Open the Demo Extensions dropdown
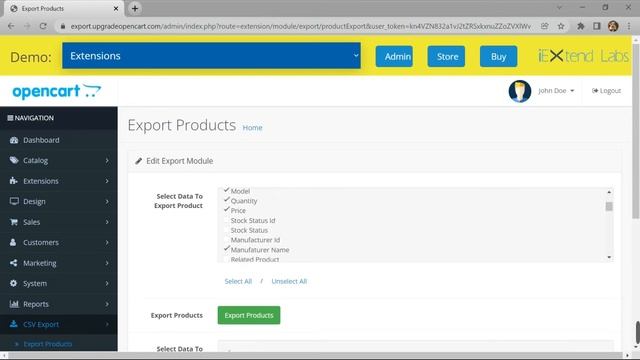The width and height of the screenshot is (640, 360). point(211,56)
